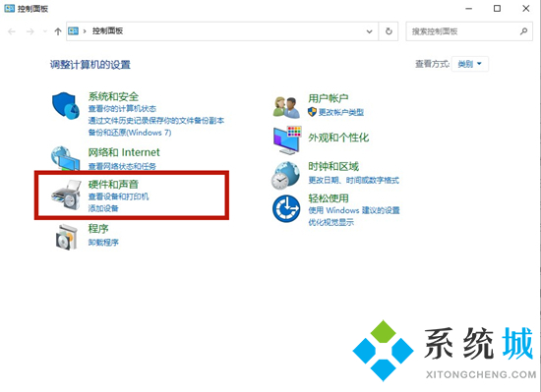Open the System and Security shield icon

(x=66, y=105)
